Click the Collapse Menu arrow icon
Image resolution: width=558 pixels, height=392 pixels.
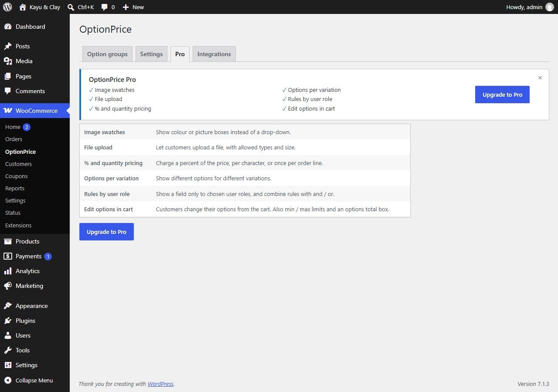point(8,380)
